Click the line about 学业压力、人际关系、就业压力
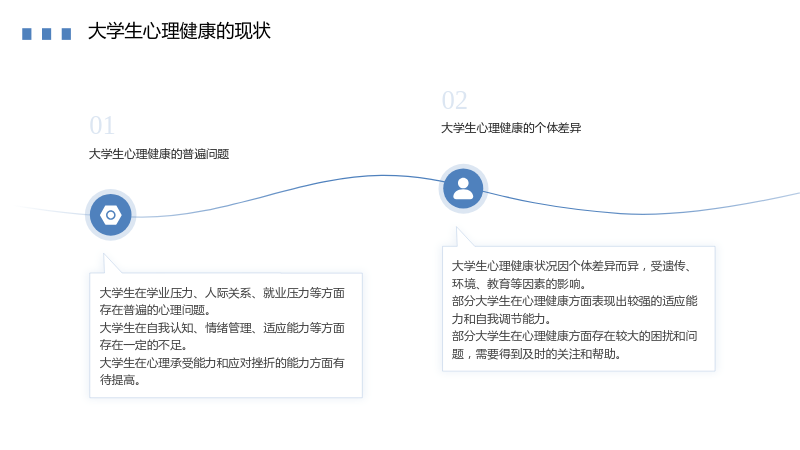Image resolution: width=800 pixels, height=450 pixels. pos(222,293)
